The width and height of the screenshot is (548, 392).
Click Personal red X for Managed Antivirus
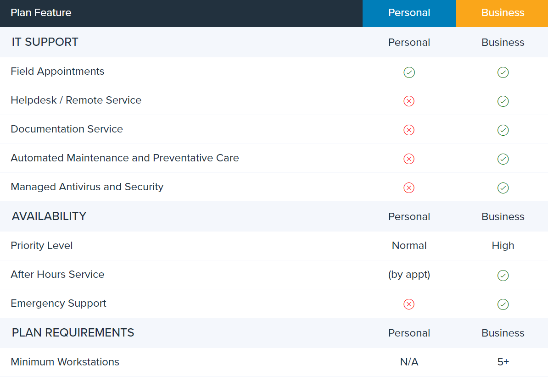(409, 188)
